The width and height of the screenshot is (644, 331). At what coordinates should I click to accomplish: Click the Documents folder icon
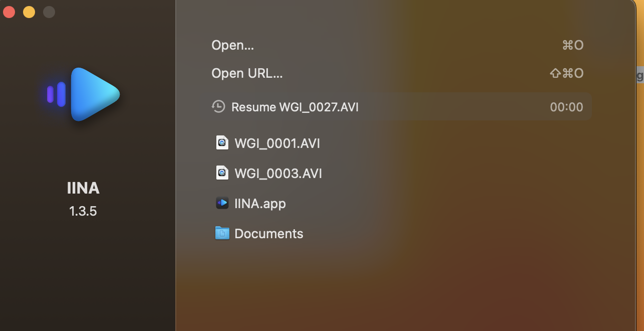(222, 233)
